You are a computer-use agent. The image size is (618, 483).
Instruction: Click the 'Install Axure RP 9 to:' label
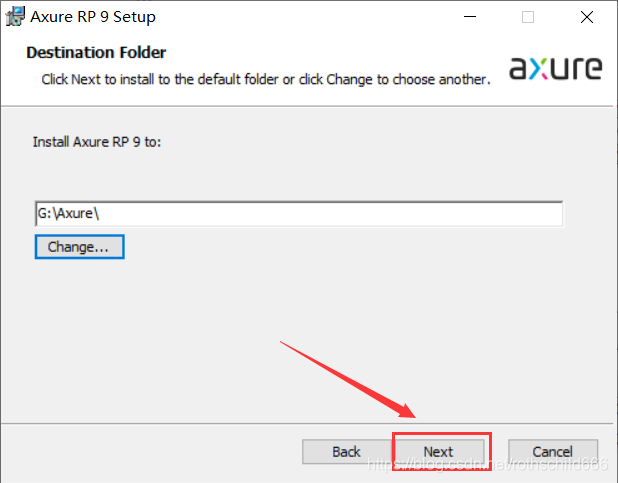(x=97, y=142)
